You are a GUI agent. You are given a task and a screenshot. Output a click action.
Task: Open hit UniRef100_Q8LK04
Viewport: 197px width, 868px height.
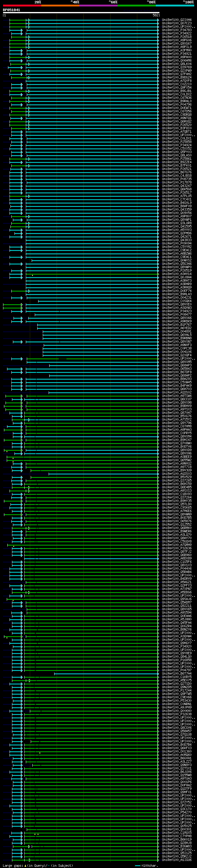[x=177, y=64]
